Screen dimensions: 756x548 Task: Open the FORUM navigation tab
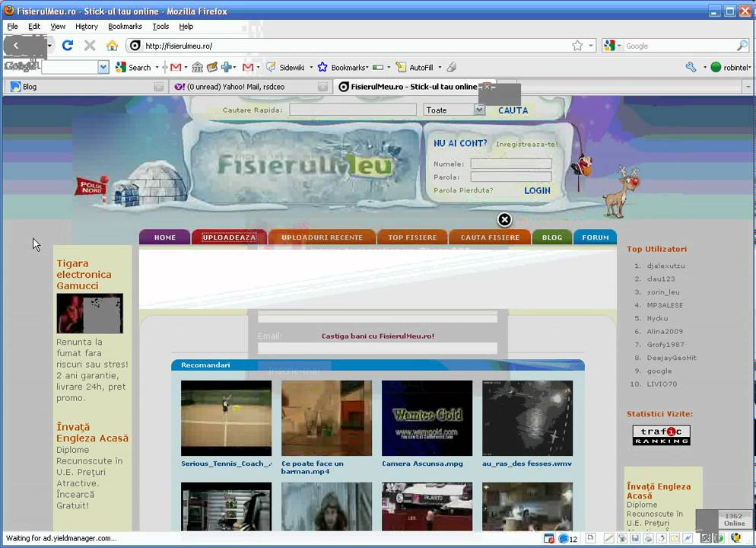pos(596,237)
